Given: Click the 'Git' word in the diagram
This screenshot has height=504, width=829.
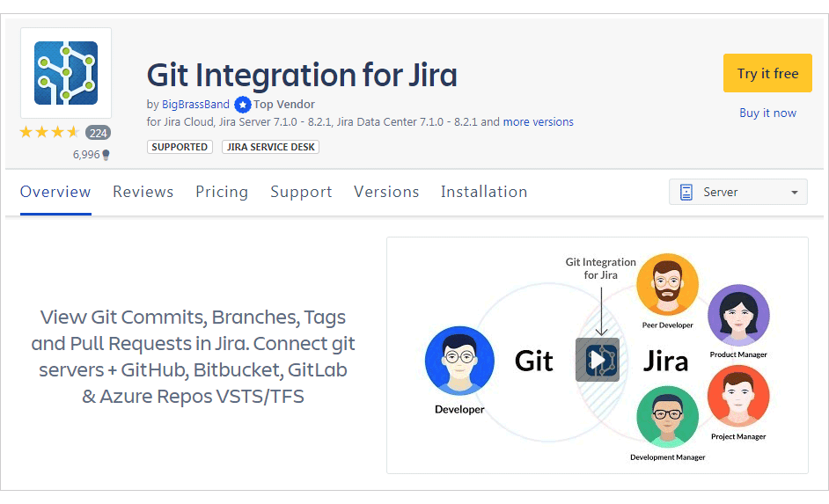Looking at the screenshot, I should click(534, 362).
